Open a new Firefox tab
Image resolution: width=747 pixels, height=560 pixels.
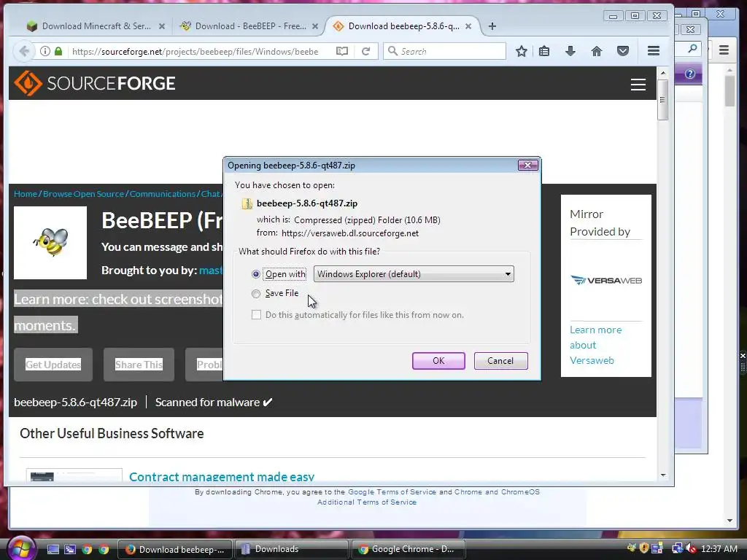click(492, 26)
